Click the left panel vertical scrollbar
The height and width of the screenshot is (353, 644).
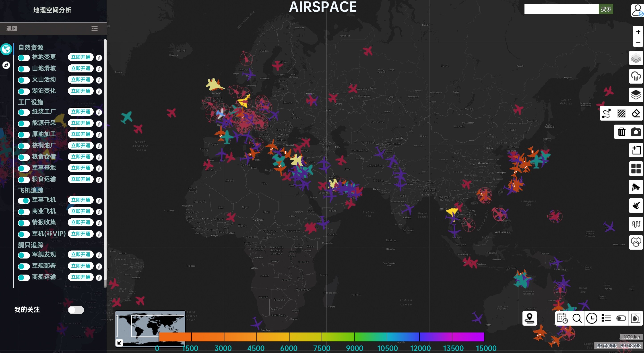(105, 164)
